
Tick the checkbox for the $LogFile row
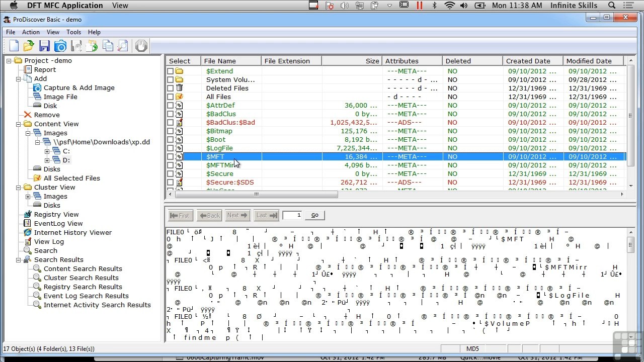[x=171, y=148]
